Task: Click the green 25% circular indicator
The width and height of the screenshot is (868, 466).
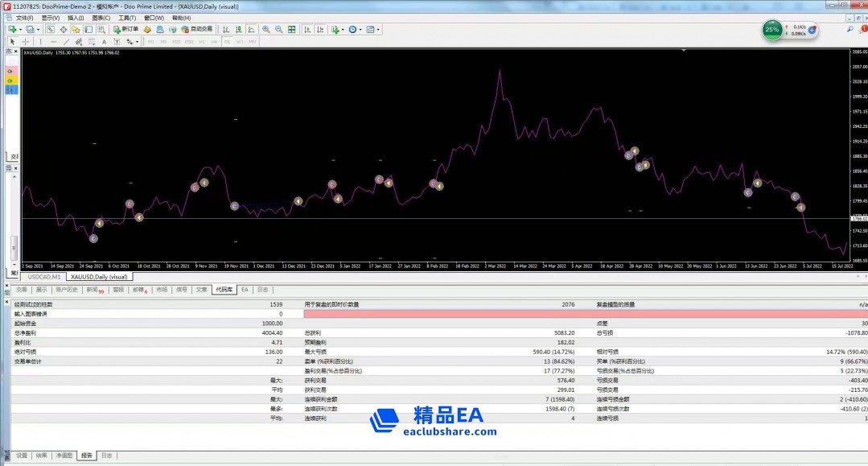Action: click(x=772, y=30)
